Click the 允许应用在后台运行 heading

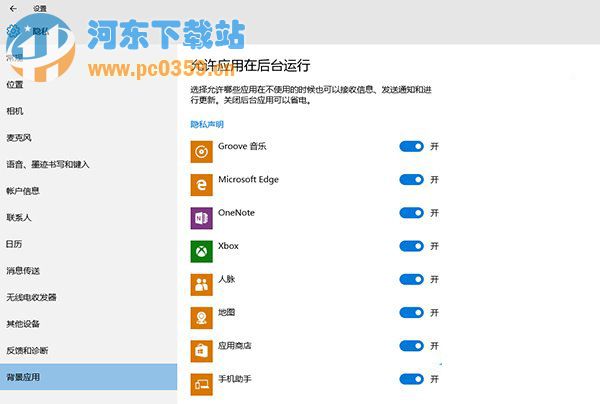[x=250, y=65]
